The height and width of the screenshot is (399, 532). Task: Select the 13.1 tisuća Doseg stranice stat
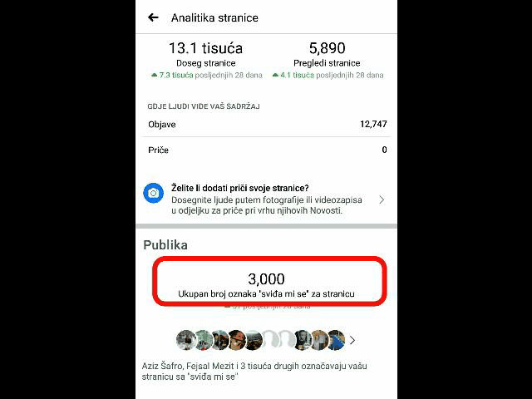tap(206, 60)
